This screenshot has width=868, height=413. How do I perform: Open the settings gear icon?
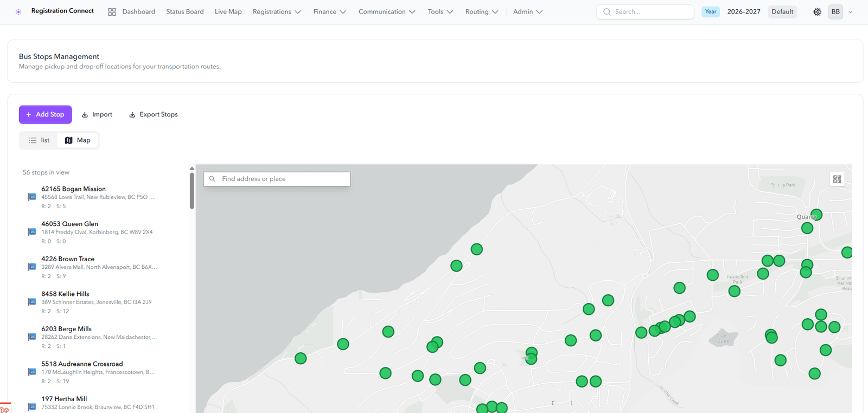coord(817,12)
